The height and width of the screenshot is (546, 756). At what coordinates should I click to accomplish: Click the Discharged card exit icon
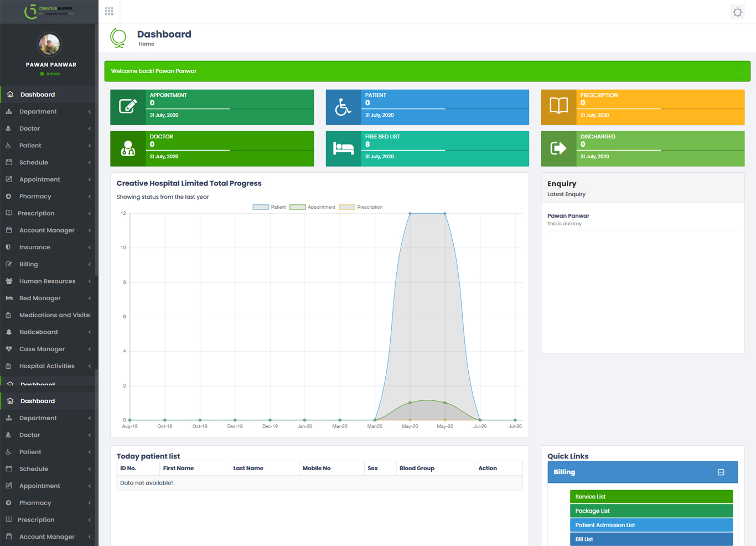[x=558, y=148]
